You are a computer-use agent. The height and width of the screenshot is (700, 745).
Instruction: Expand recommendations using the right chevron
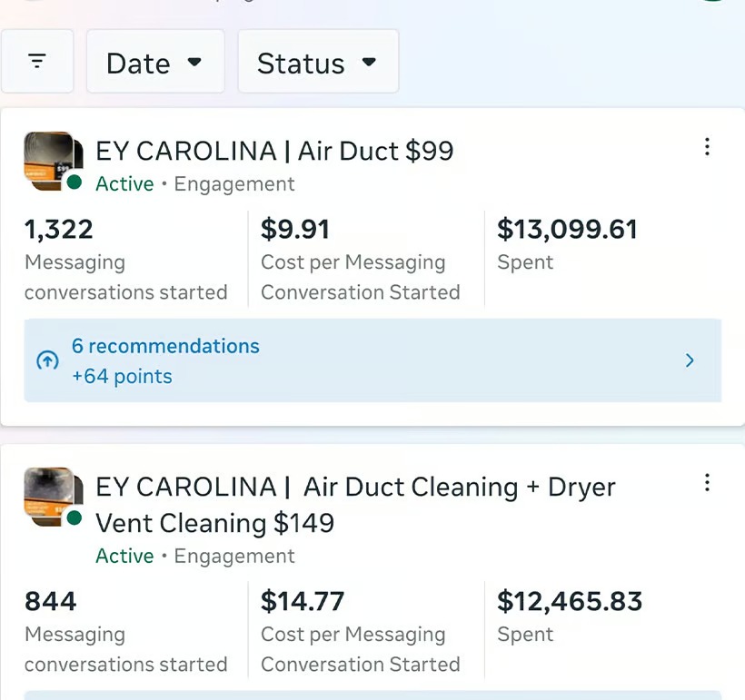click(690, 360)
